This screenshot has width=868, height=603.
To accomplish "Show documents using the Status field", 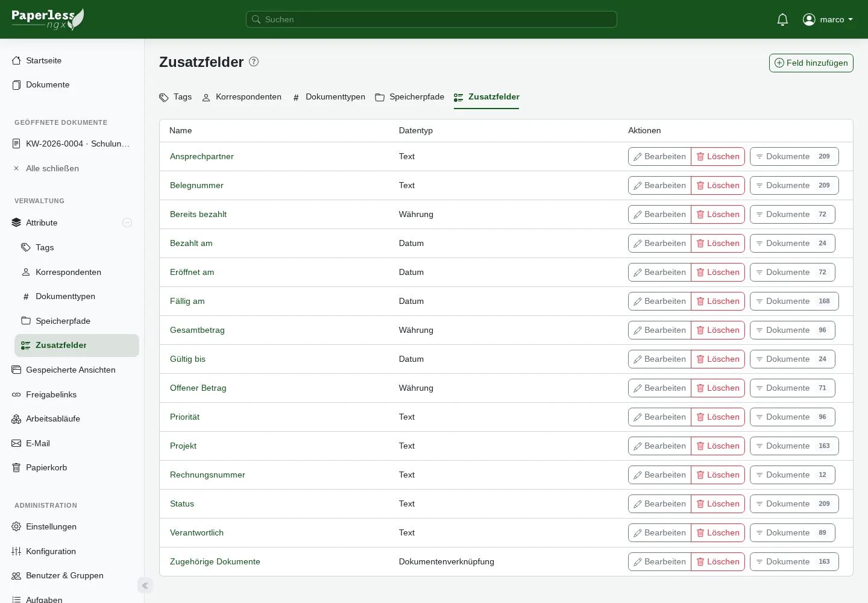I will [x=794, y=504].
